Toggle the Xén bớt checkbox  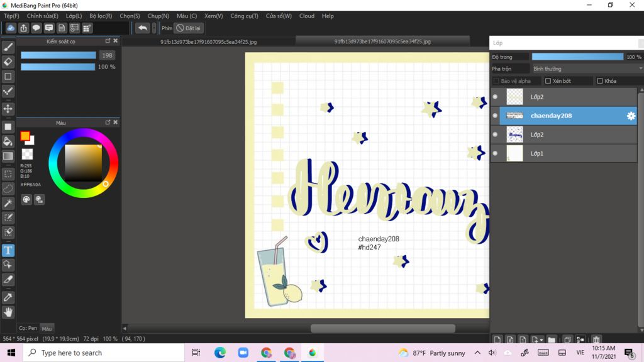548,81
